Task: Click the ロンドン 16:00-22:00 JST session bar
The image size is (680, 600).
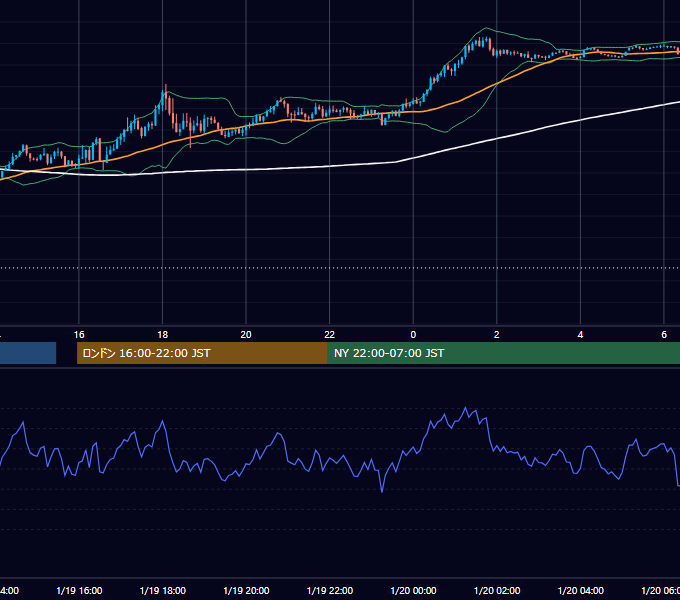Action: coord(202,353)
